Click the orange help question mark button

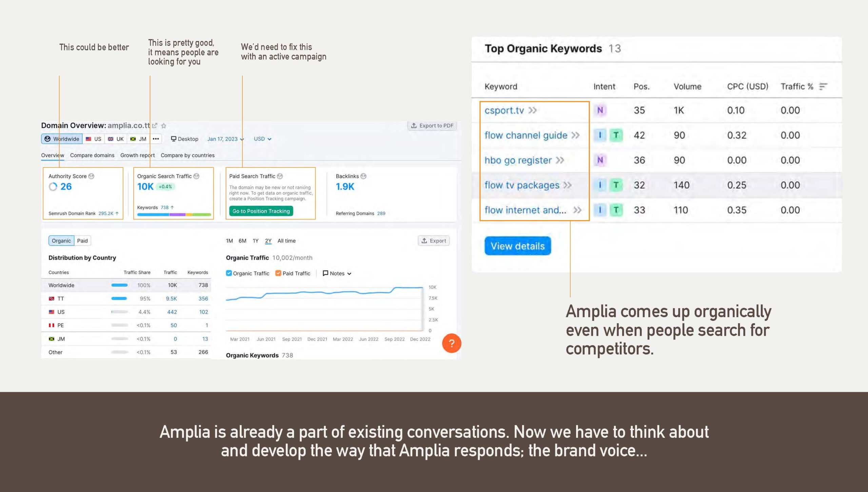[x=451, y=343]
